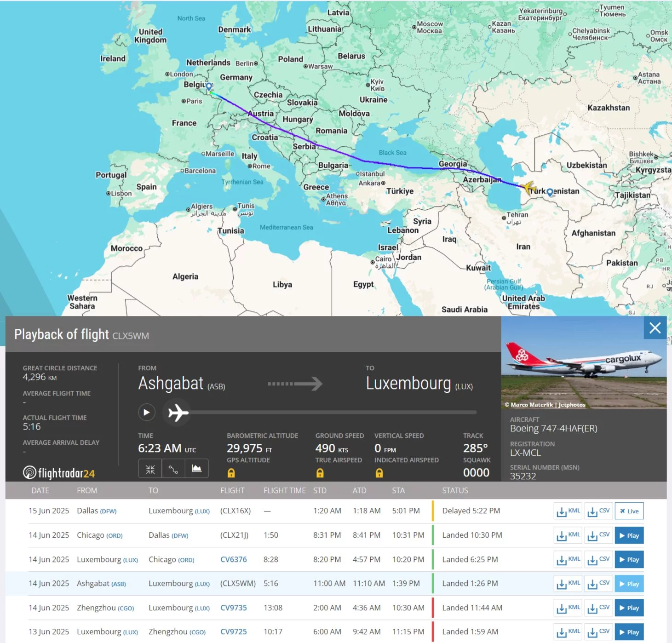The width and height of the screenshot is (672, 643).
Task: Click Dallas (DFW) origin in first row
Action: (x=97, y=511)
